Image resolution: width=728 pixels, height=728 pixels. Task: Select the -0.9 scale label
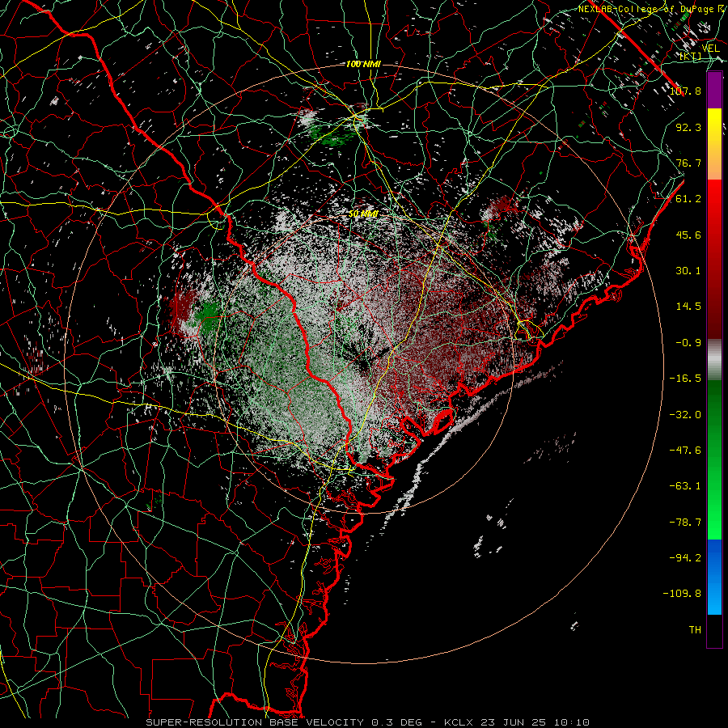tap(688, 343)
